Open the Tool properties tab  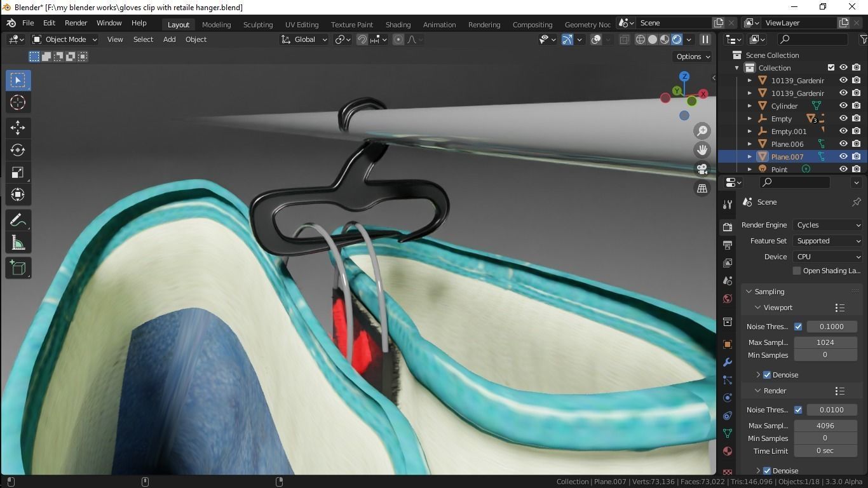coord(728,205)
